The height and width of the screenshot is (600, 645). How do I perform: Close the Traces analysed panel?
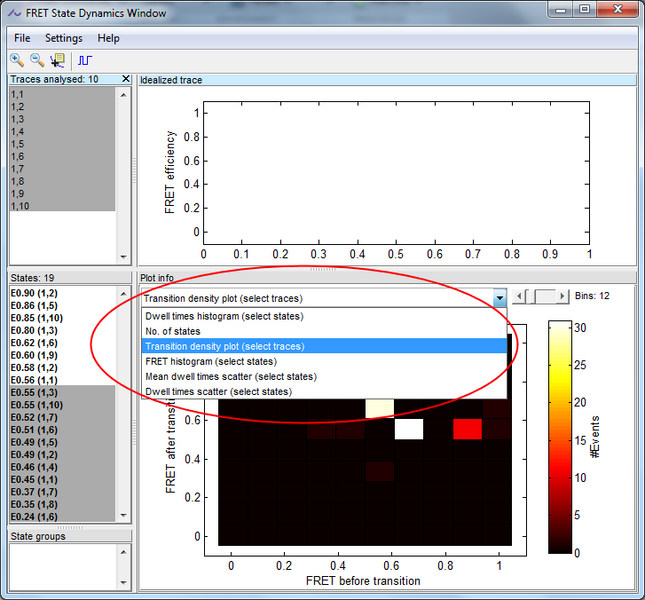click(125, 79)
